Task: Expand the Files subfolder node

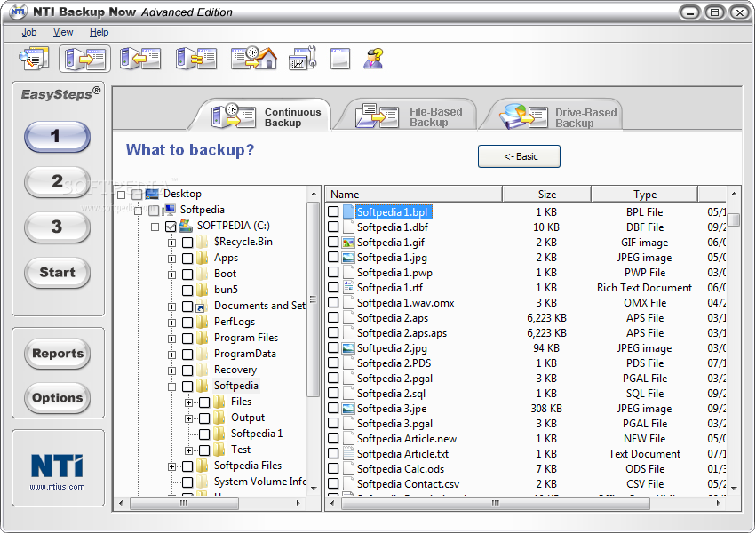Action: pyautogui.click(x=188, y=402)
